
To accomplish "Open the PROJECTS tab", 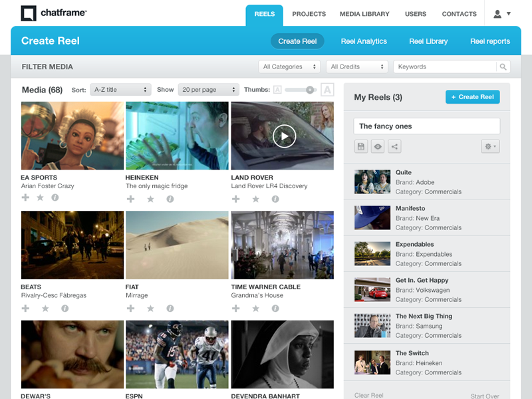I will tap(309, 14).
